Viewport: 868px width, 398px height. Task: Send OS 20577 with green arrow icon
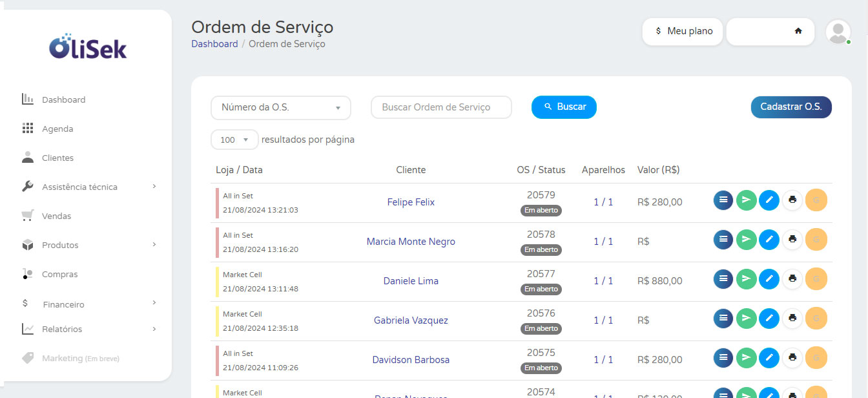(x=746, y=279)
